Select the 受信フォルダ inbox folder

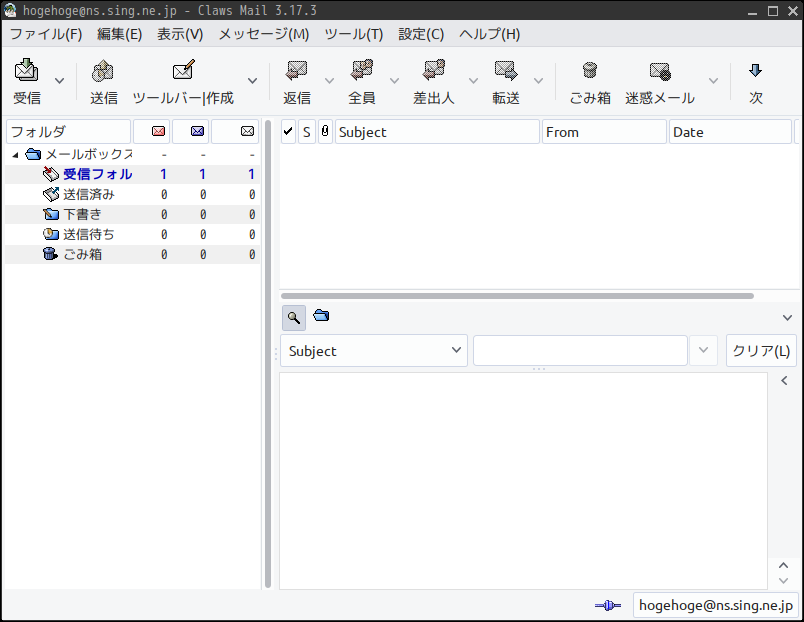click(x=132, y=174)
